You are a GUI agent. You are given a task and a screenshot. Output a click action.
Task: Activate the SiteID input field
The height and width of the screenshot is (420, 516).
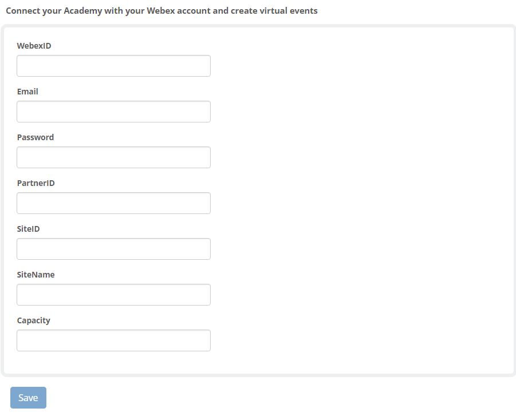click(x=113, y=248)
